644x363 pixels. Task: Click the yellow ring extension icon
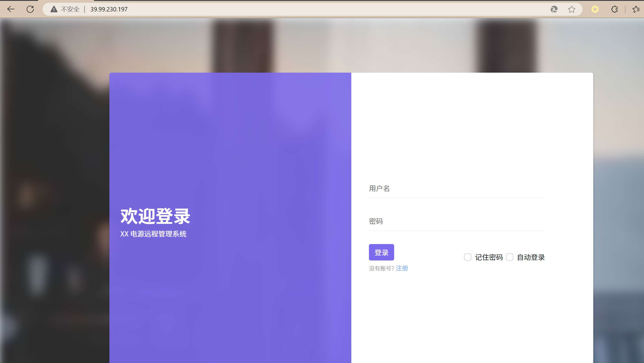coord(595,9)
